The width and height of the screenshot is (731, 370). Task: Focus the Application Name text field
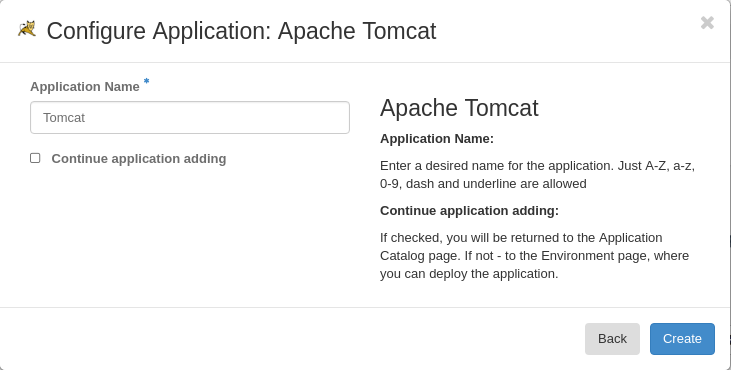point(190,117)
